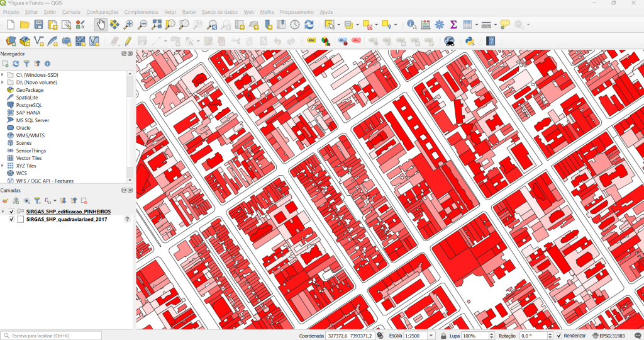This screenshot has width=644, height=340.
Task: Open the Raster menu
Action: [189, 12]
